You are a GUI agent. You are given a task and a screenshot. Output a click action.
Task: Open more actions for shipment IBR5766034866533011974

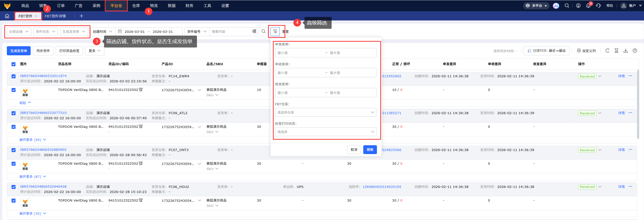click(x=630, y=76)
